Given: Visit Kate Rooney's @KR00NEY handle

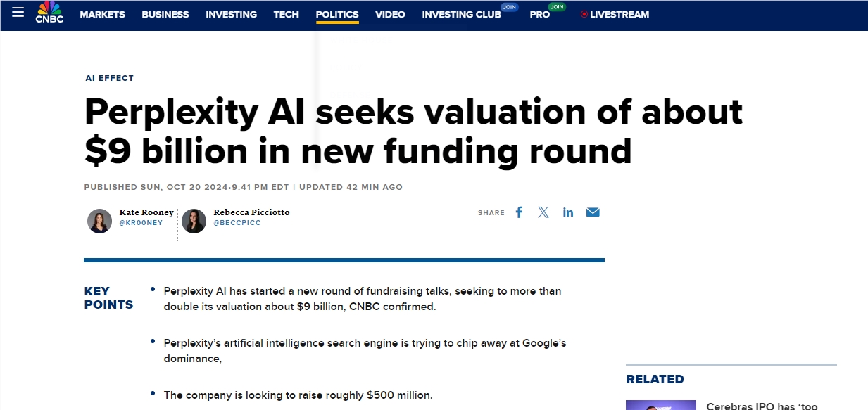Looking at the screenshot, I should [x=141, y=223].
